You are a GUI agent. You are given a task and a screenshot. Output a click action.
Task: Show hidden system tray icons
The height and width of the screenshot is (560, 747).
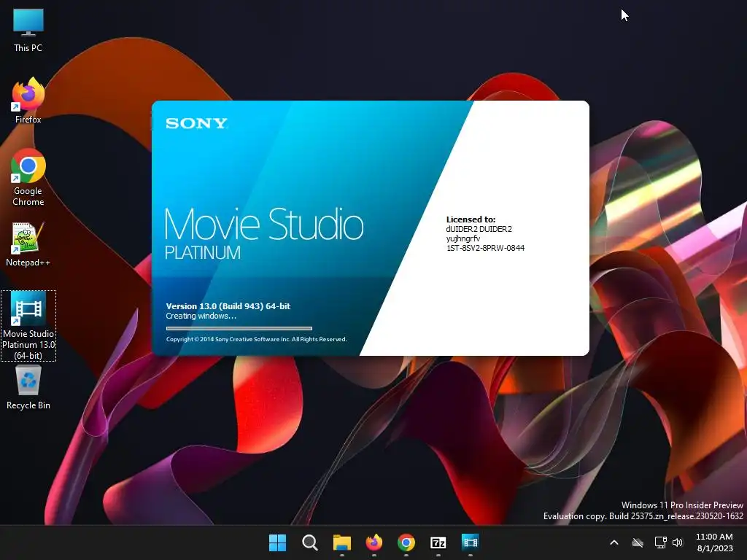tap(614, 542)
